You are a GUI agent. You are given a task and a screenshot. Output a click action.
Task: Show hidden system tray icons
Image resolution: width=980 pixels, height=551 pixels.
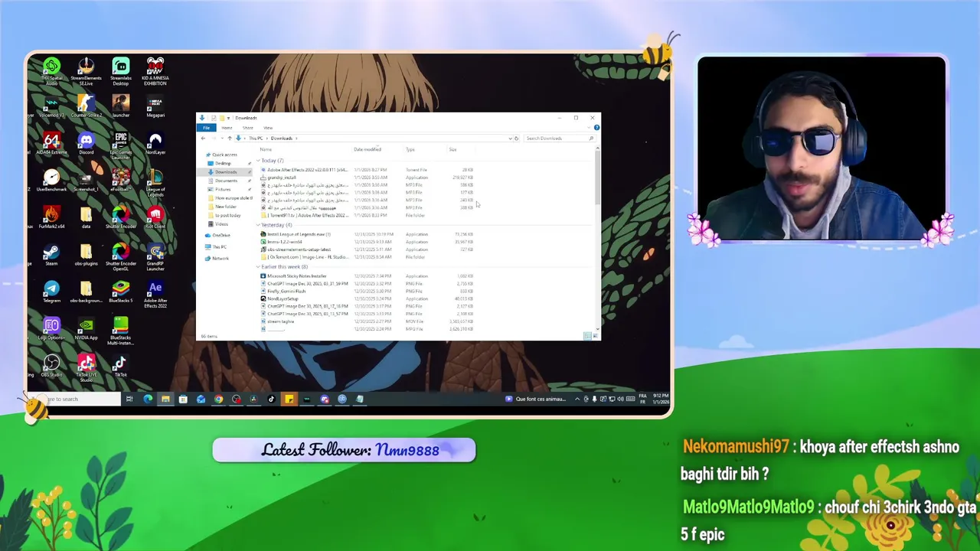tap(577, 399)
